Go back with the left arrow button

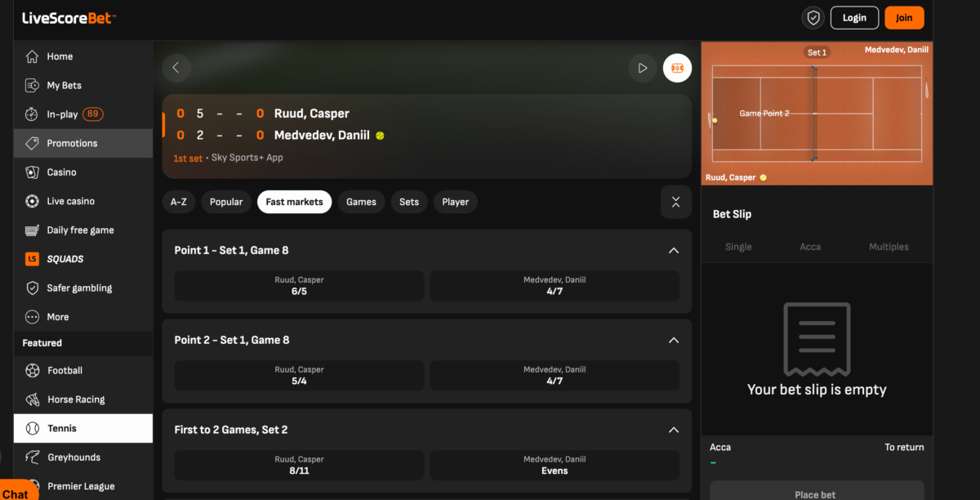click(x=176, y=68)
